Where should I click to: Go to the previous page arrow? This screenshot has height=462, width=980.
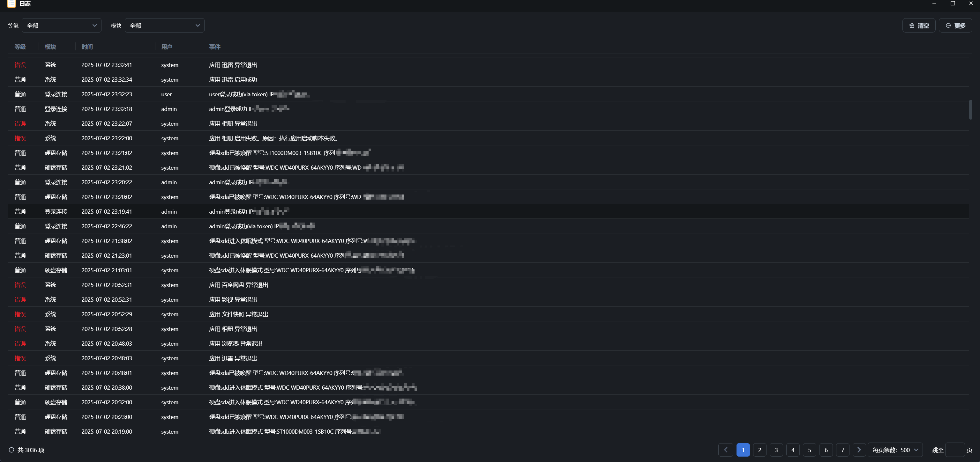(x=725, y=450)
